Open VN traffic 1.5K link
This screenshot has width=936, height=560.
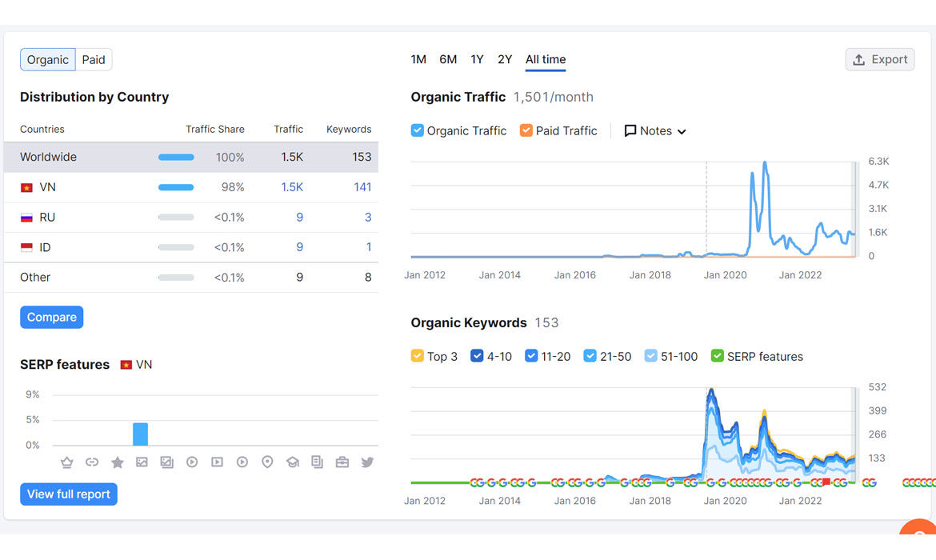[x=292, y=187]
